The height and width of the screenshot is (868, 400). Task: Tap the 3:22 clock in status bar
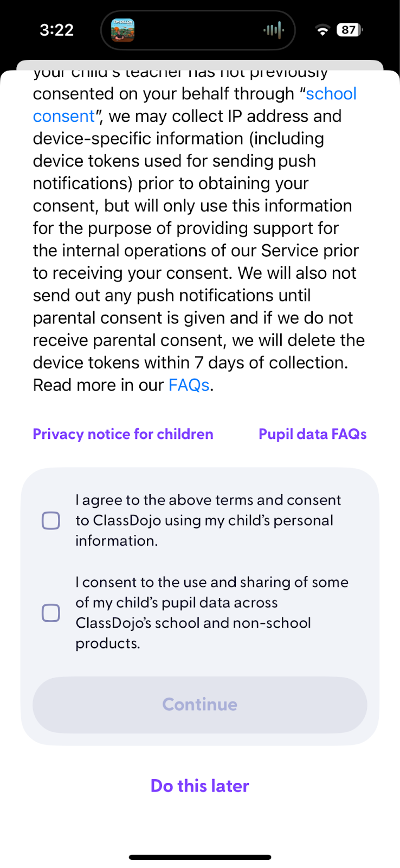[56, 30]
